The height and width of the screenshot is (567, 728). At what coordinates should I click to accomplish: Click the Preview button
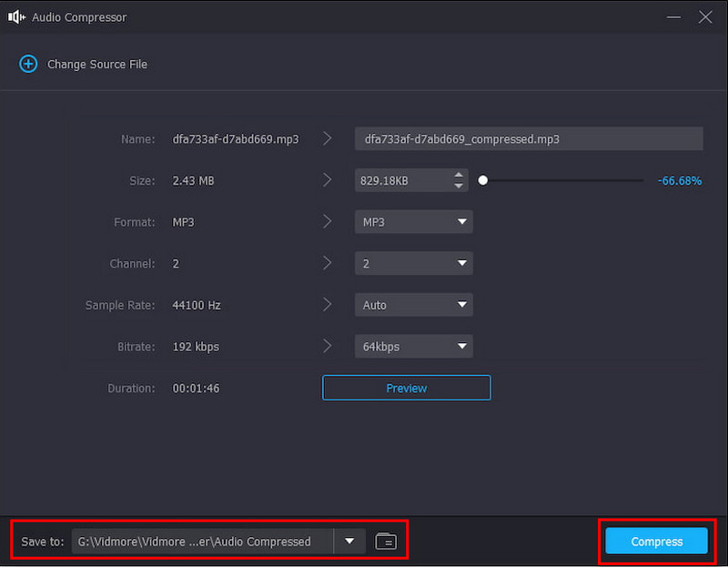point(406,388)
